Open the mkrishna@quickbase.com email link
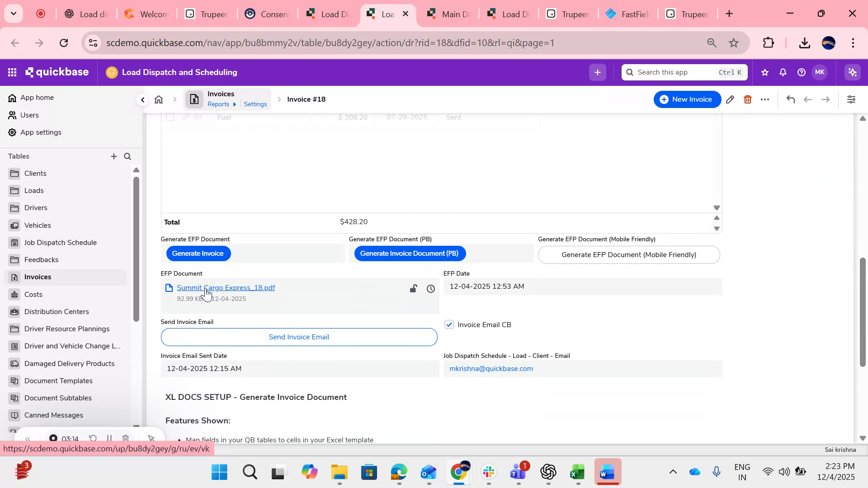This screenshot has height=488, width=868. tap(491, 368)
